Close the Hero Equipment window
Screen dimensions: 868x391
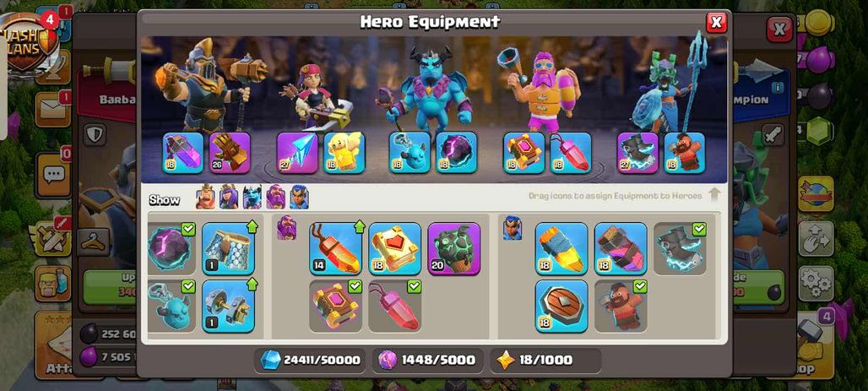pyautogui.click(x=716, y=22)
